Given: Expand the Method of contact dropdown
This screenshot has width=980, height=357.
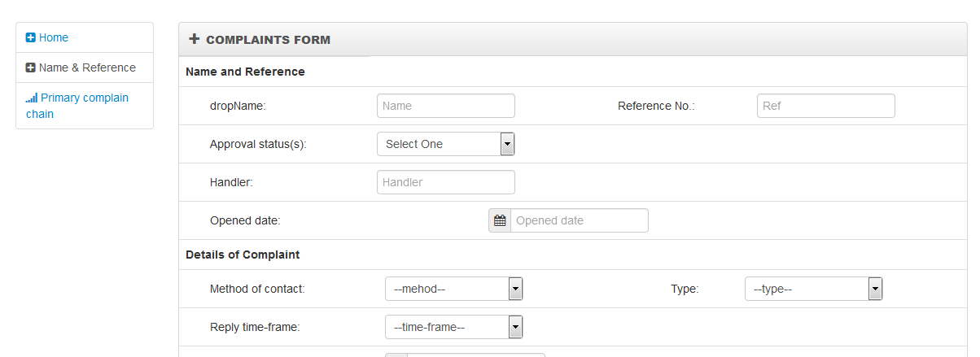Looking at the screenshot, I should tap(453, 289).
